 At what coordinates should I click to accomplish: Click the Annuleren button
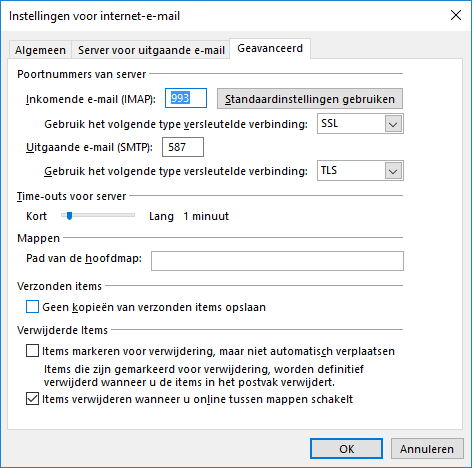pos(427,449)
